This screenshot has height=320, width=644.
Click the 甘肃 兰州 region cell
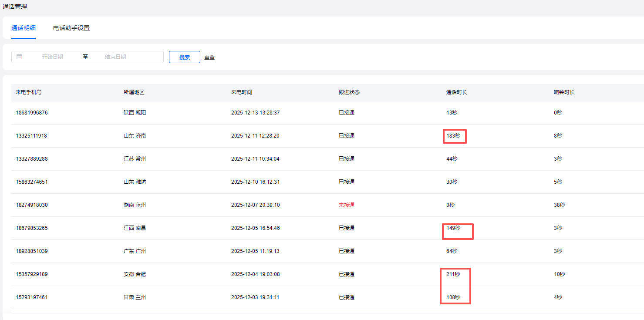[x=135, y=297]
